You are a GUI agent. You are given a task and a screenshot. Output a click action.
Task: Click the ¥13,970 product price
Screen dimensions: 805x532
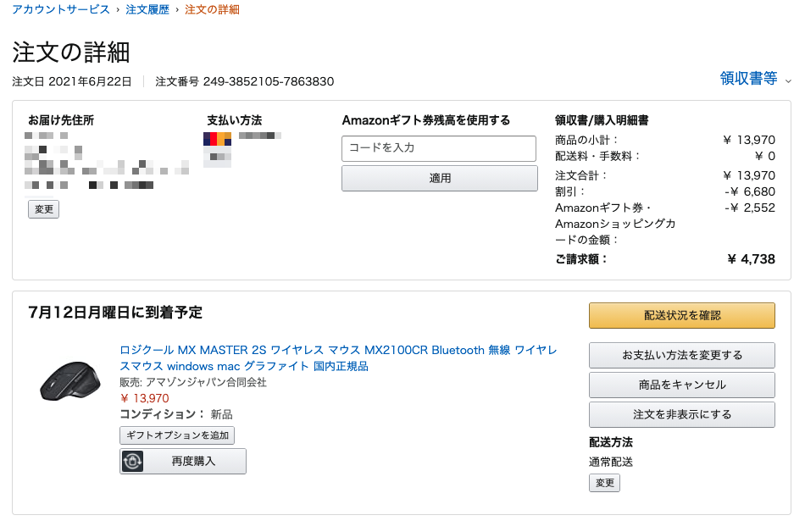pos(144,398)
